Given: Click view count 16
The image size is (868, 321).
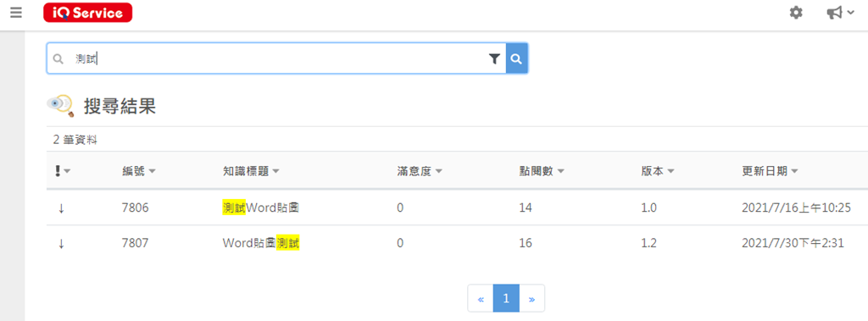Looking at the screenshot, I should pos(526,243).
